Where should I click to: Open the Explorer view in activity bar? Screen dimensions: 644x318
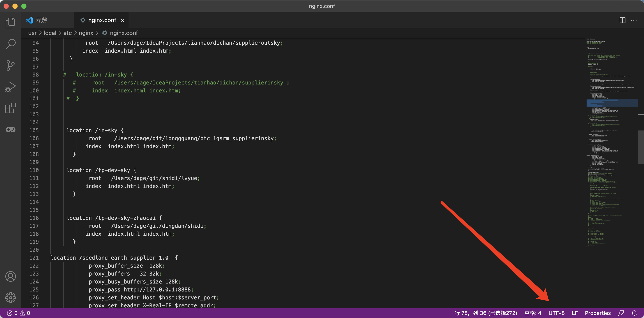point(11,23)
